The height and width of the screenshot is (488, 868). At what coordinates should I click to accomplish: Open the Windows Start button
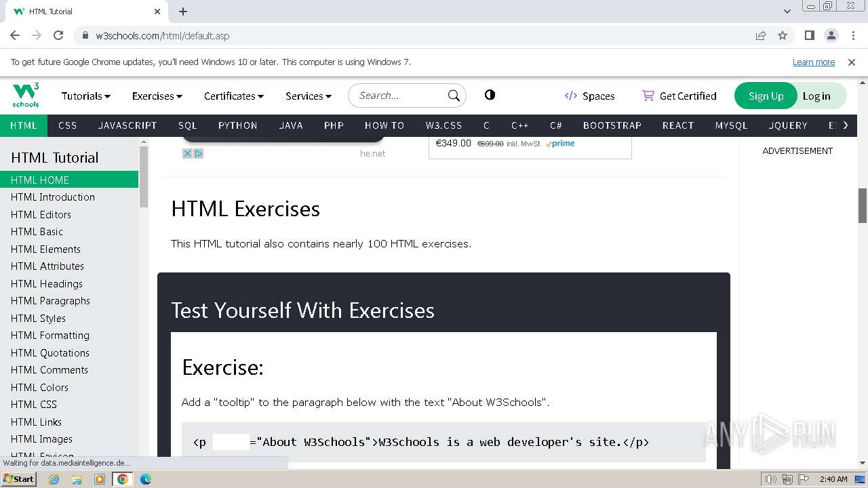18,479
